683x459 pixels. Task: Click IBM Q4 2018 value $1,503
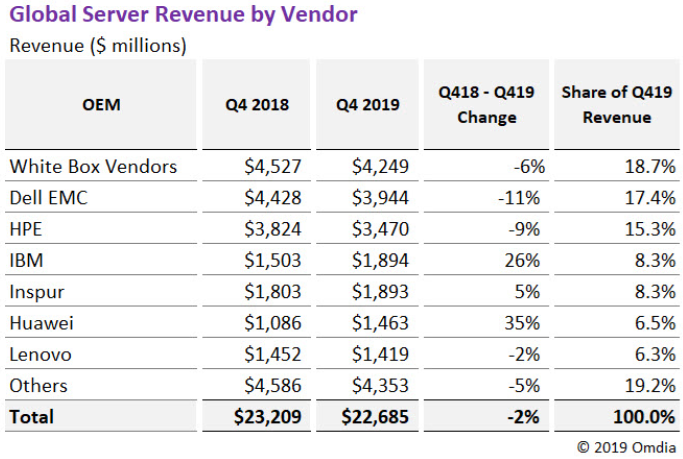coord(273,261)
